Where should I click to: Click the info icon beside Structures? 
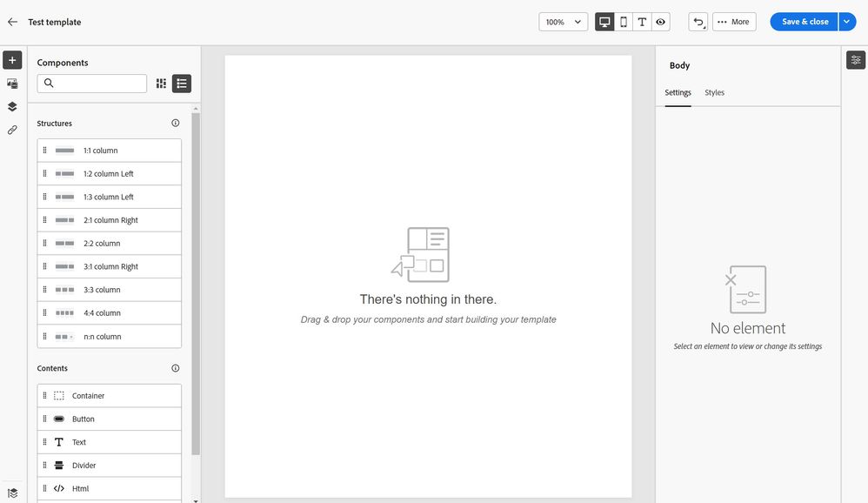175,124
